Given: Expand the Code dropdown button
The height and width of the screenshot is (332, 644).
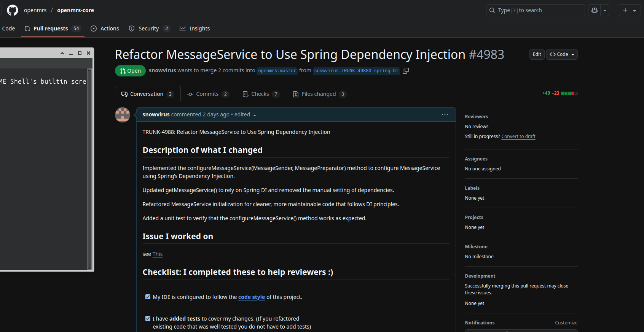Looking at the screenshot, I should pos(562,54).
